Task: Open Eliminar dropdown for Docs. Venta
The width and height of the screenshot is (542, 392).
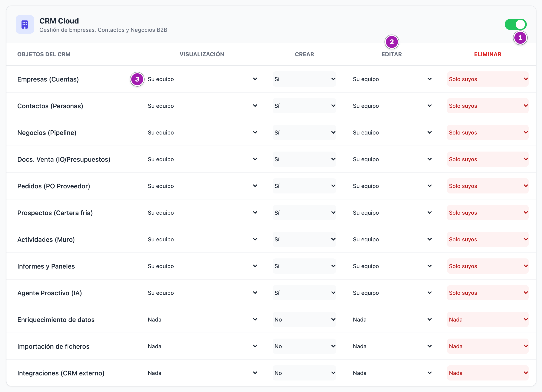Action: [x=487, y=159]
